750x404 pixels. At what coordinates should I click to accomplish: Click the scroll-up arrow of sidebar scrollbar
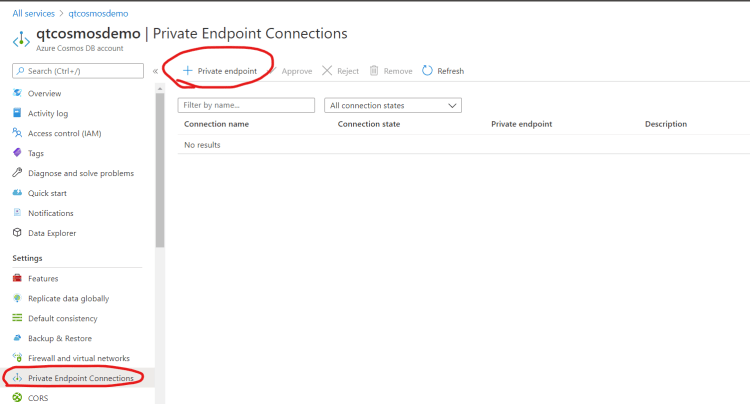click(160, 88)
